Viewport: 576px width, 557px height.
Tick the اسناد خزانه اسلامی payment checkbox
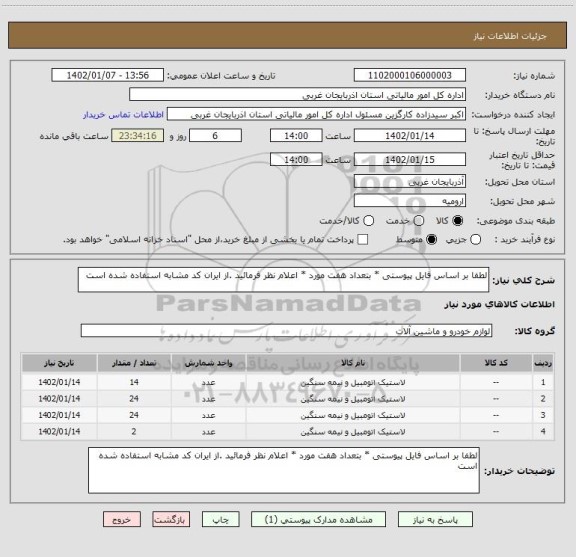click(x=363, y=240)
